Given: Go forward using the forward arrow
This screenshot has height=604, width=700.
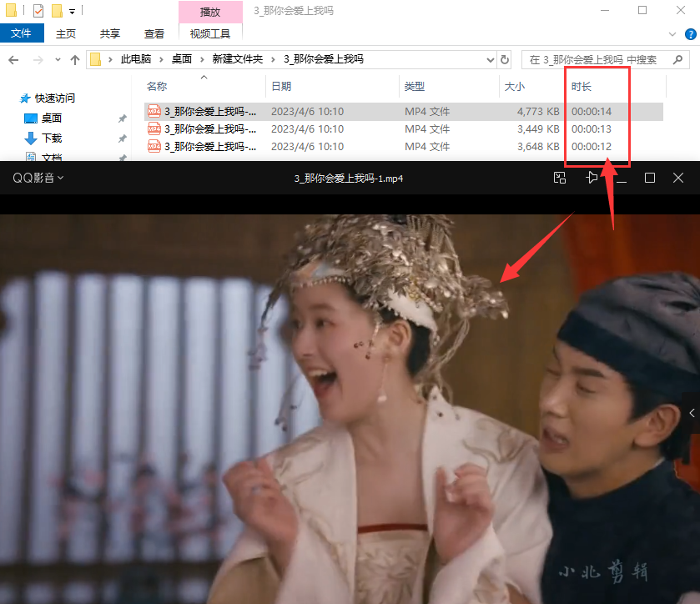Looking at the screenshot, I should coord(38,60).
